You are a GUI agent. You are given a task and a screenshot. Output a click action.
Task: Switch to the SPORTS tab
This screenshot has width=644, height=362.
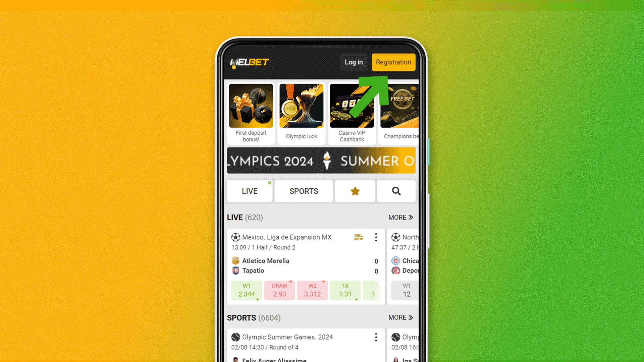304,191
